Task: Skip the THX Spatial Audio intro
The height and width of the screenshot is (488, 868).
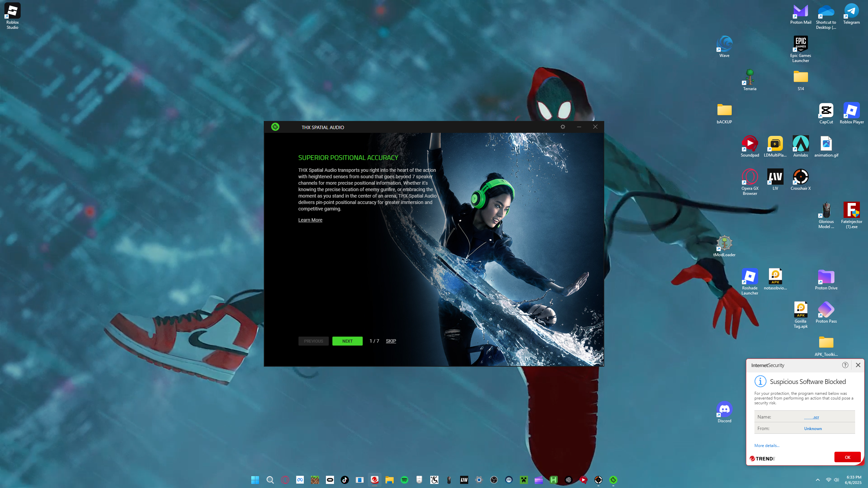Action: point(391,341)
